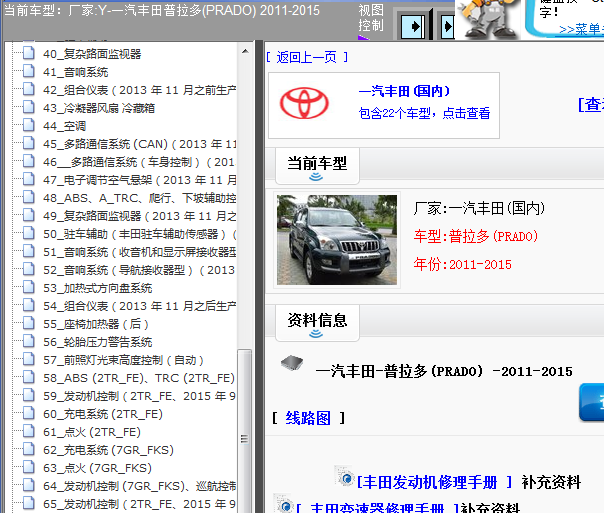Image resolution: width=604 pixels, height=513 pixels.
Task: Click the blue button at right edge
Action: 592,402
